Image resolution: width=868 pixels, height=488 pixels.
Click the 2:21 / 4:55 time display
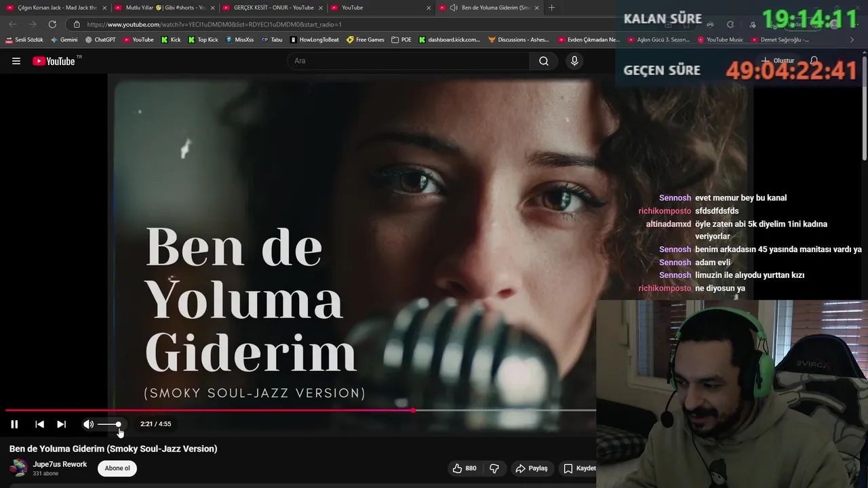click(x=155, y=424)
